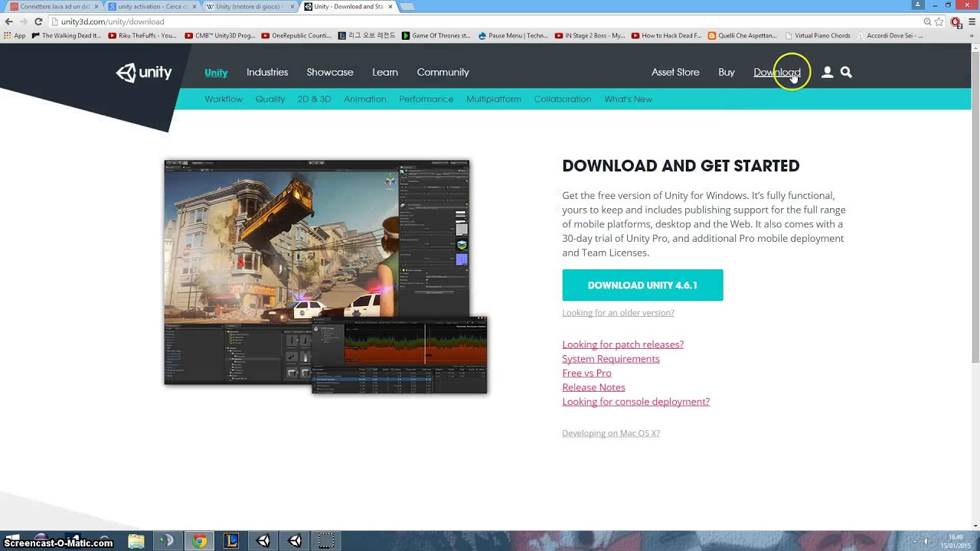Image resolution: width=980 pixels, height=551 pixels.
Task: Go to the Asset Store link
Action: 675,72
